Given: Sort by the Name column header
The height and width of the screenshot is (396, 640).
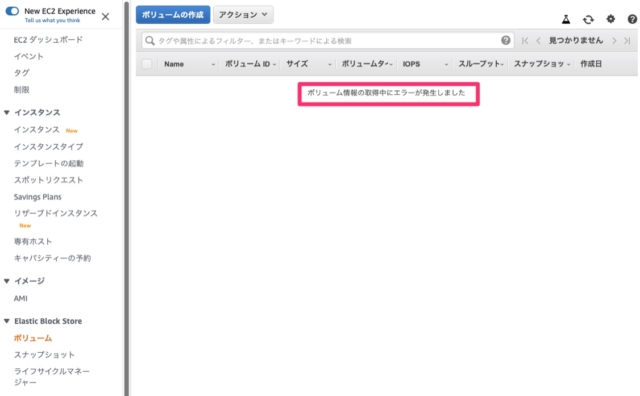Looking at the screenshot, I should 174,64.
